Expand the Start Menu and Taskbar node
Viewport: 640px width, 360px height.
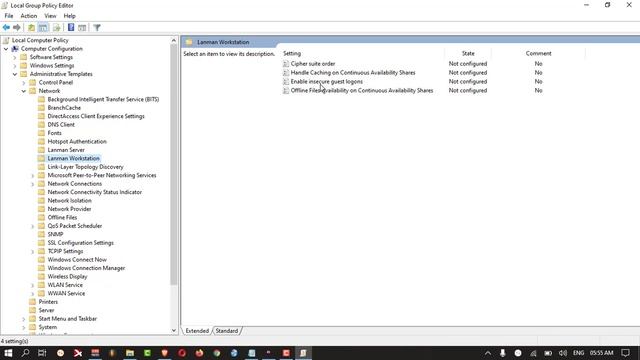click(24, 319)
